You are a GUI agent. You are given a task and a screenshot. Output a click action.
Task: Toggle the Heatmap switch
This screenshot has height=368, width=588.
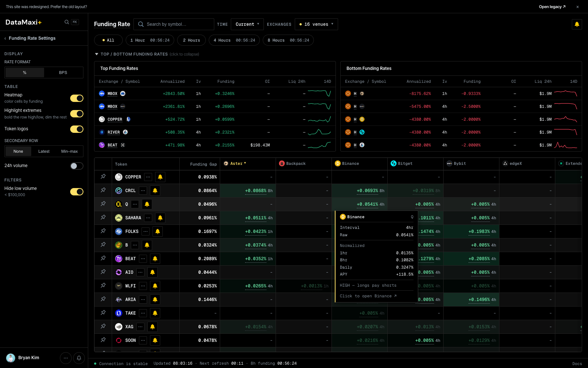pos(77,98)
